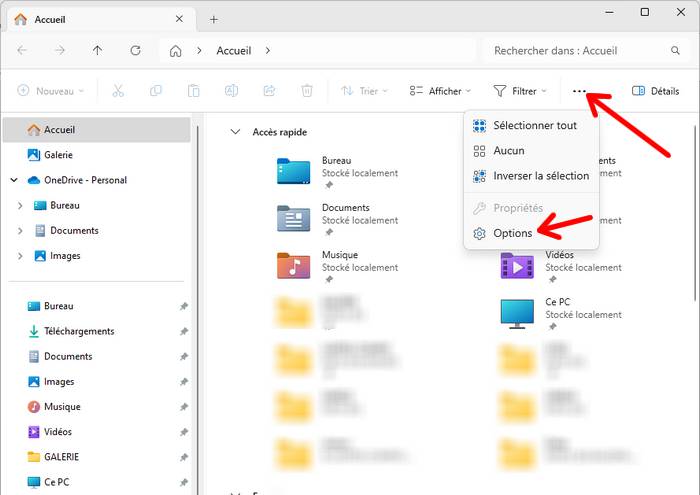Select Ce PC in the sidebar
The height and width of the screenshot is (495, 700).
(x=96, y=482)
